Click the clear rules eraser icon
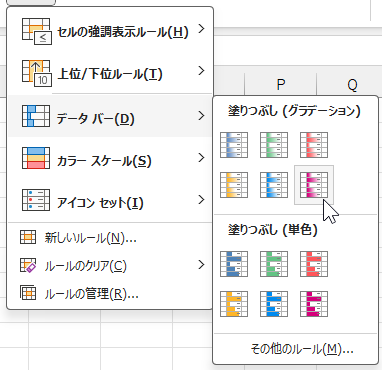Image resolution: width=382 pixels, height=370 pixels. click(28, 265)
